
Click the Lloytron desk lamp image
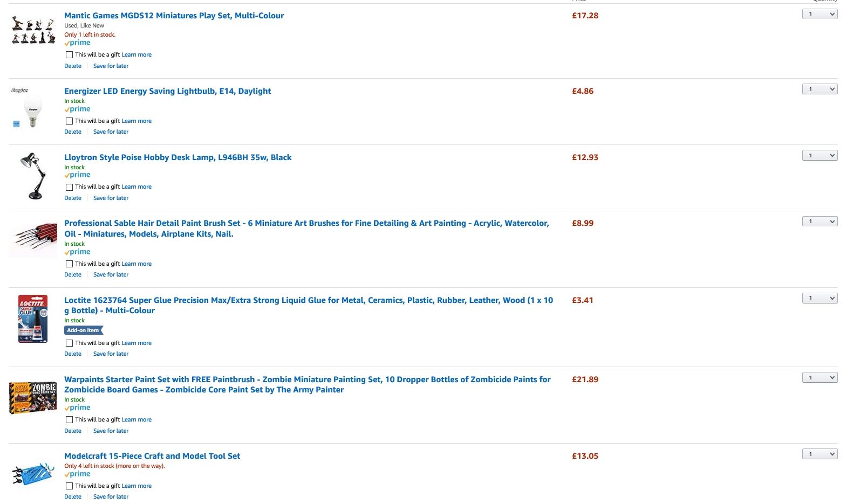(33, 176)
